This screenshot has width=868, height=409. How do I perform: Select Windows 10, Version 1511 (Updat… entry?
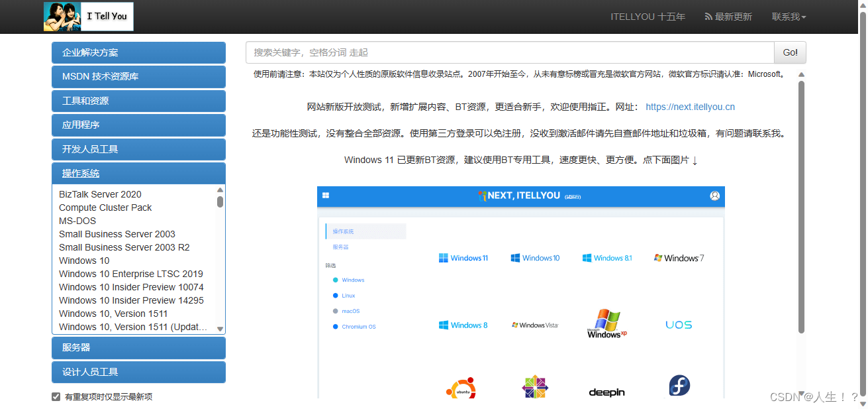(133, 327)
